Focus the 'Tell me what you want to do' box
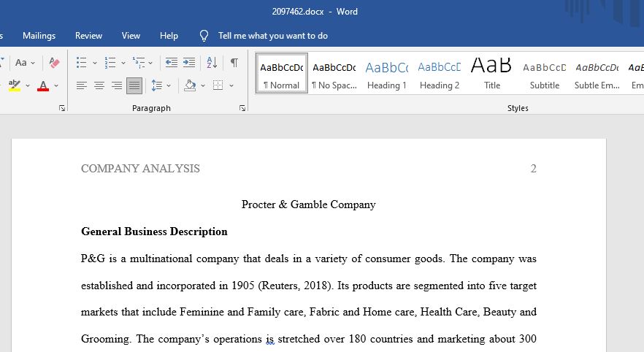This screenshot has height=352, width=644. (273, 36)
